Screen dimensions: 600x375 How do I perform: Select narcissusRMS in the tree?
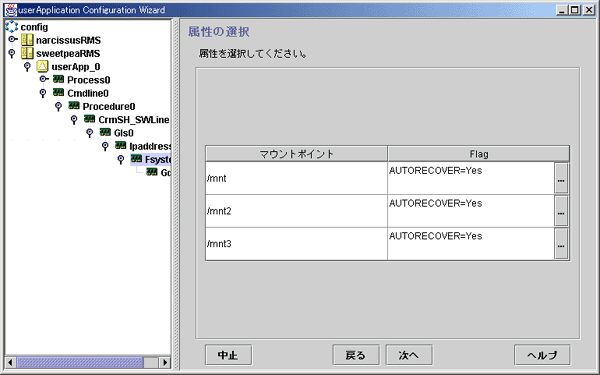(68, 40)
